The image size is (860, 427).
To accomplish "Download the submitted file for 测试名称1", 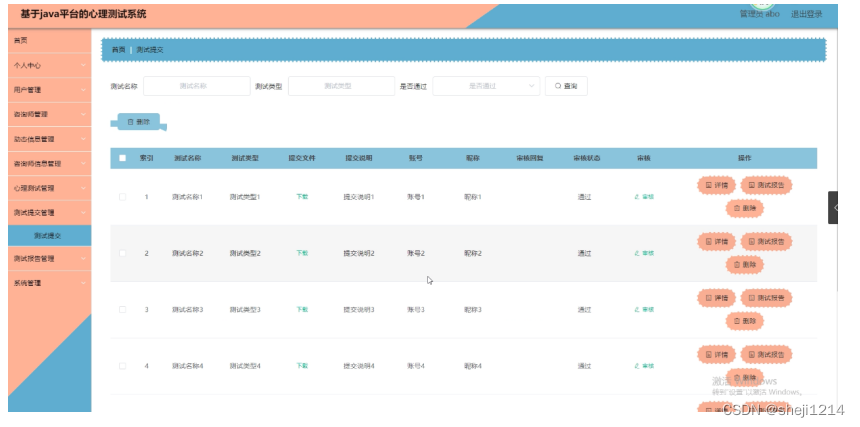I will coord(302,196).
